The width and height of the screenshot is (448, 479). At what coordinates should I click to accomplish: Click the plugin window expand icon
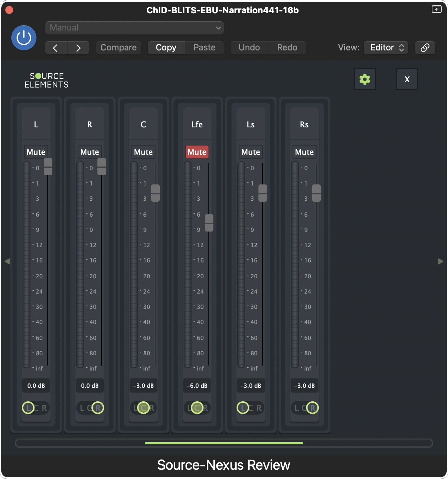point(437,9)
